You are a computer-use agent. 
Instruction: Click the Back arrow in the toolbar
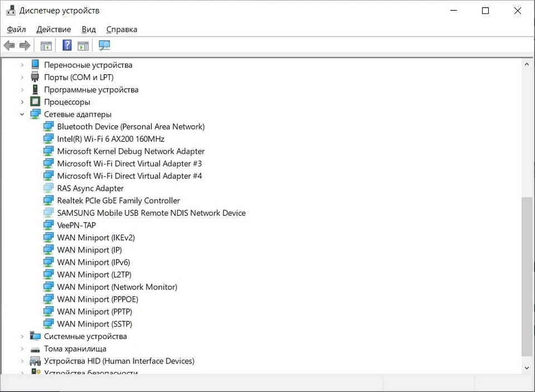9,46
